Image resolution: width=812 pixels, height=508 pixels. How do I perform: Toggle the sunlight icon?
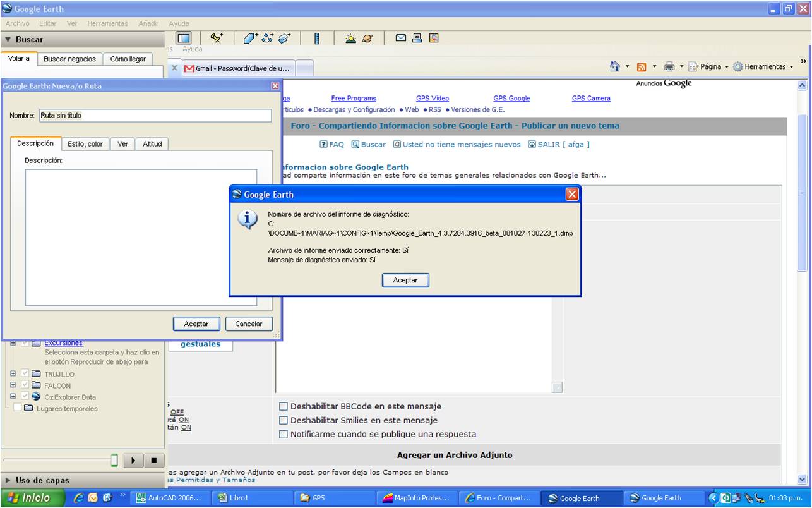350,39
